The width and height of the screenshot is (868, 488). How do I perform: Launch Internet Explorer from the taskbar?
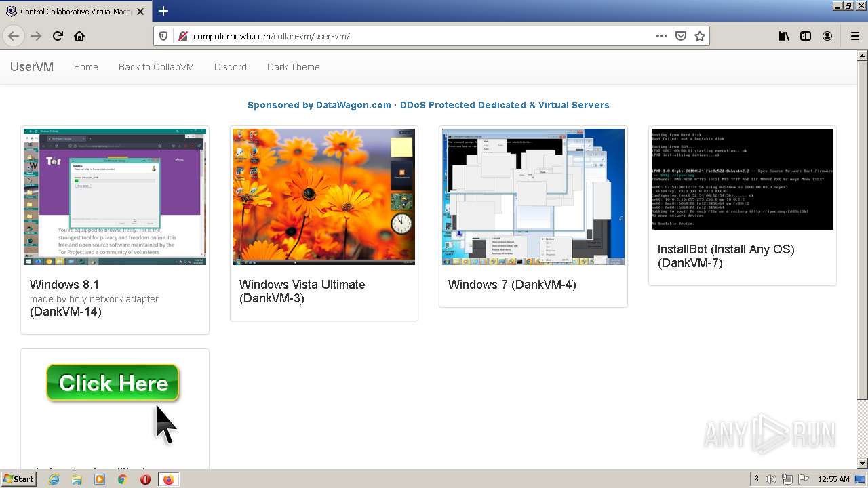point(54,479)
